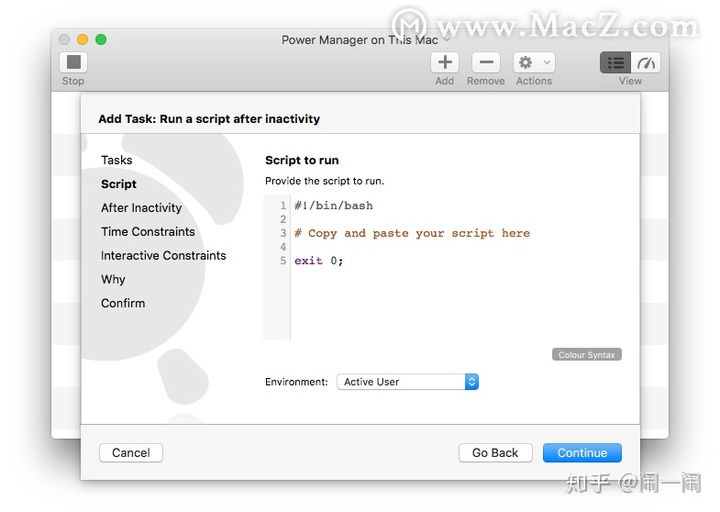This screenshot has width=720, height=512.
Task: Click the Continue button
Action: pyautogui.click(x=582, y=453)
